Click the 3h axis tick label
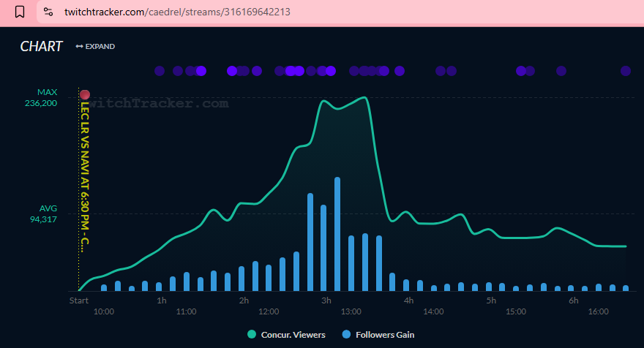 click(326, 300)
